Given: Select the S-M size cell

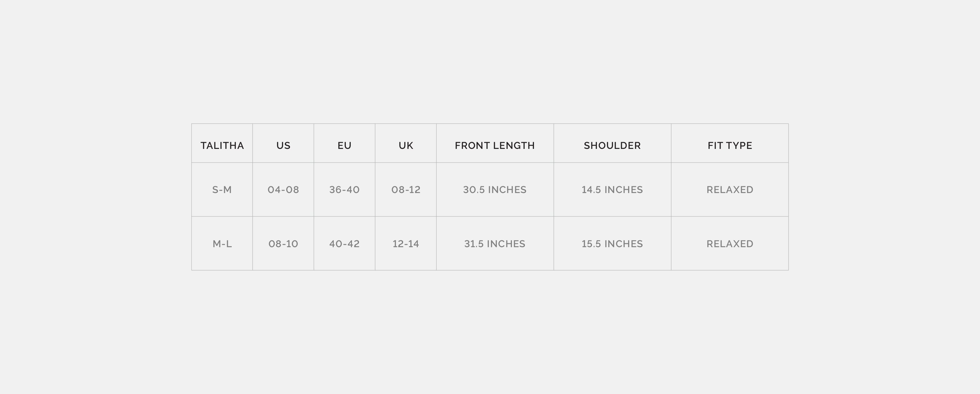Looking at the screenshot, I should 222,189.
